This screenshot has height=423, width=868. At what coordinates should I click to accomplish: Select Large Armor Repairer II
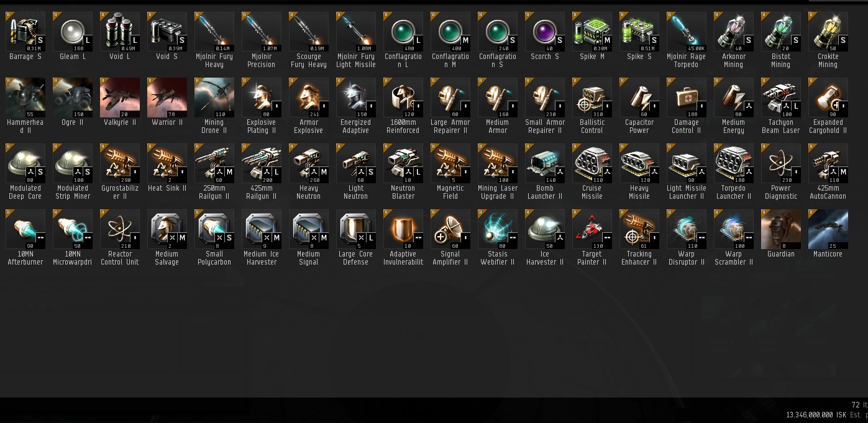pyautogui.click(x=450, y=98)
